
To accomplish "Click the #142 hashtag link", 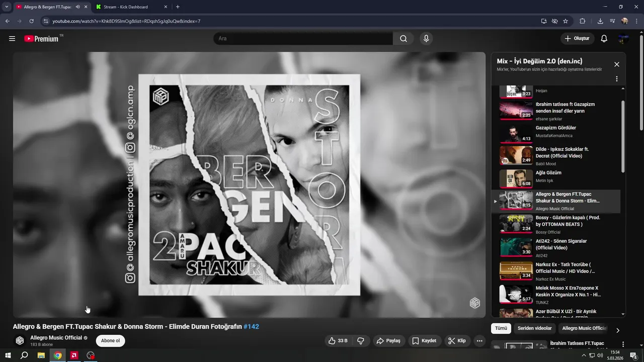I will point(251,327).
